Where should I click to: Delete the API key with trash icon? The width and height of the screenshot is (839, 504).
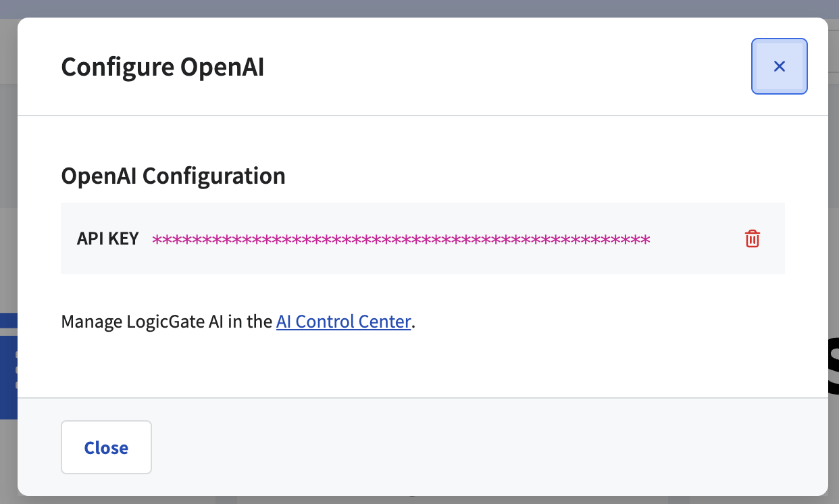click(x=753, y=238)
